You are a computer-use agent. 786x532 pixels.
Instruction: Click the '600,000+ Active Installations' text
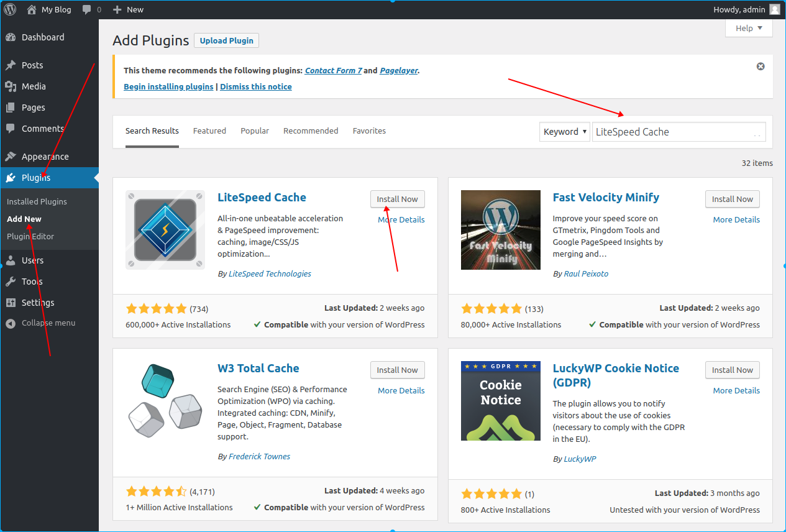[x=178, y=325]
